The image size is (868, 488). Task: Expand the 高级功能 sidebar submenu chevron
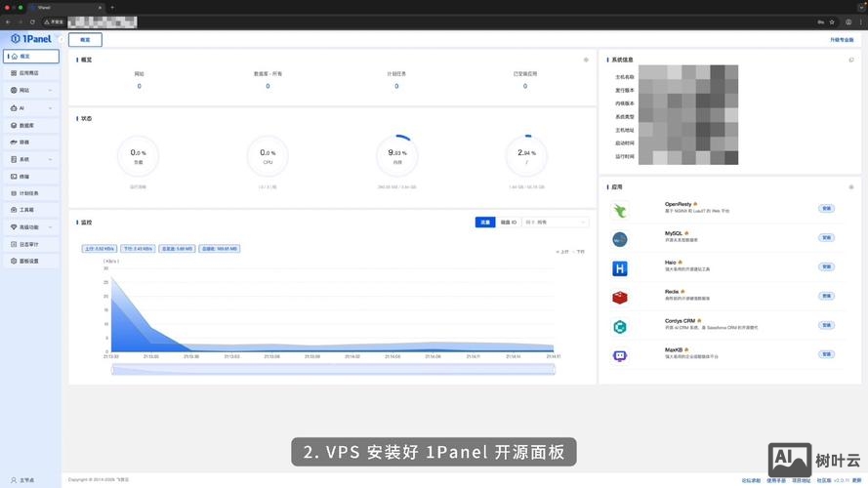coord(51,226)
